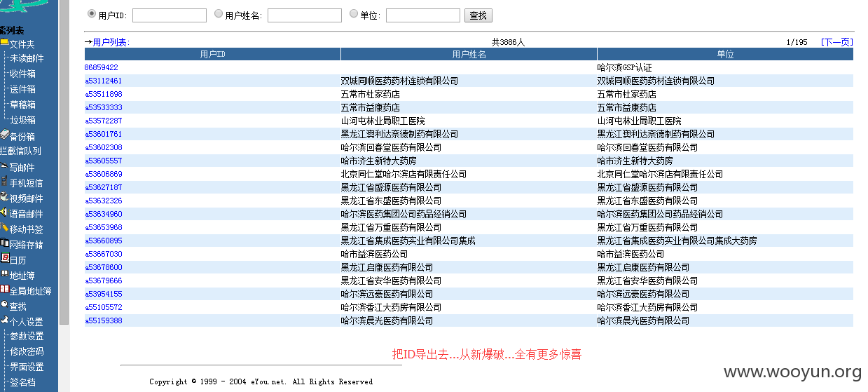868x392 pixels.
Task: Open user ID a53667030
Action: click(104, 254)
